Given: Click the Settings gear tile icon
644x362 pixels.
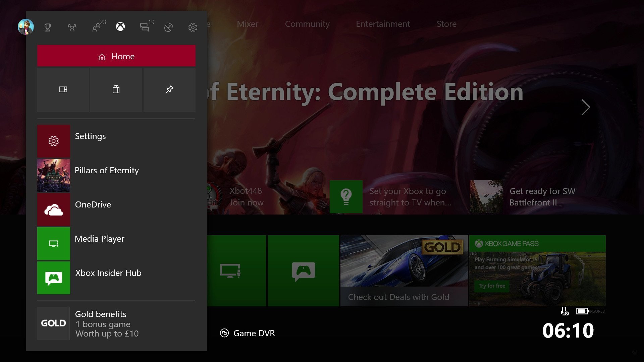Looking at the screenshot, I should (54, 141).
